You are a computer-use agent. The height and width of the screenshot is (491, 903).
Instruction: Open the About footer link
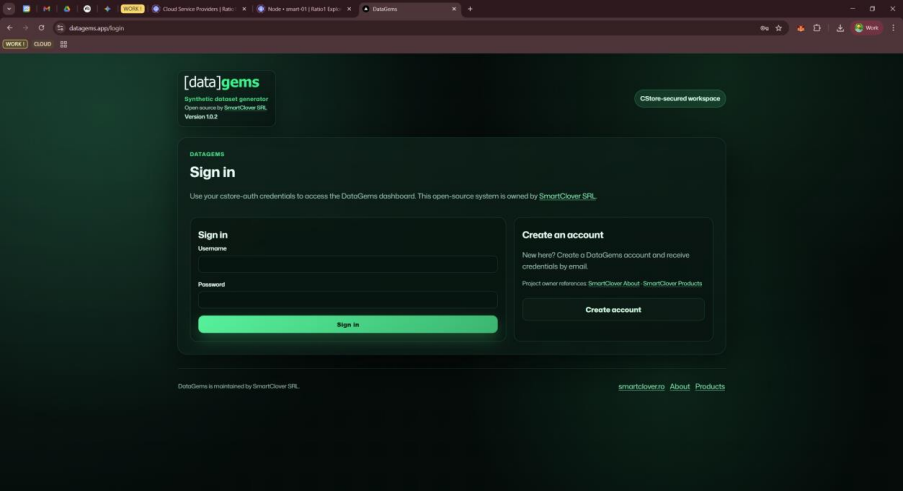(x=680, y=386)
